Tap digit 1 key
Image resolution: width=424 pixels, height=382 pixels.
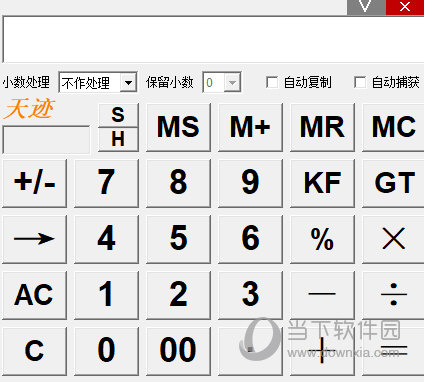106,295
